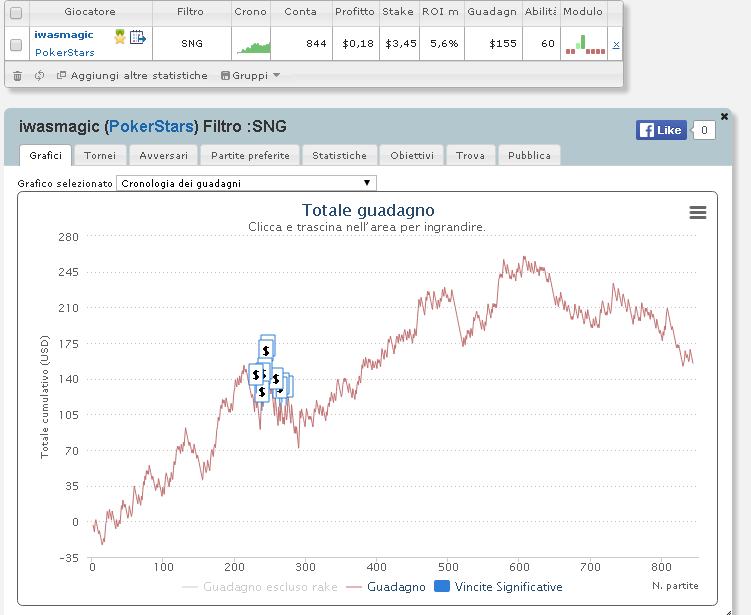Open the chart hamburger menu

(x=698, y=212)
